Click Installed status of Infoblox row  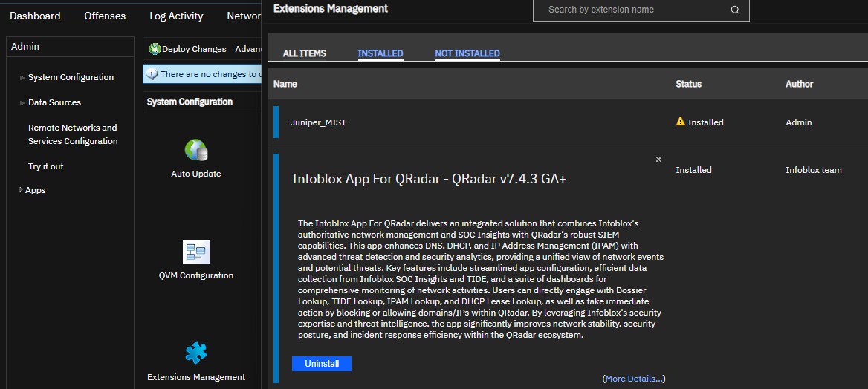pos(693,170)
